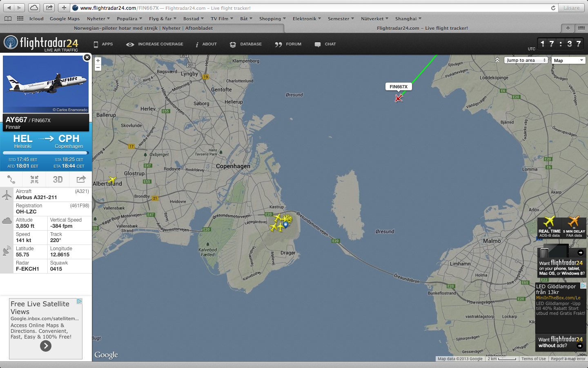Click the OH-LZC registration text
Screen dimensions: 588x368
[26, 211]
